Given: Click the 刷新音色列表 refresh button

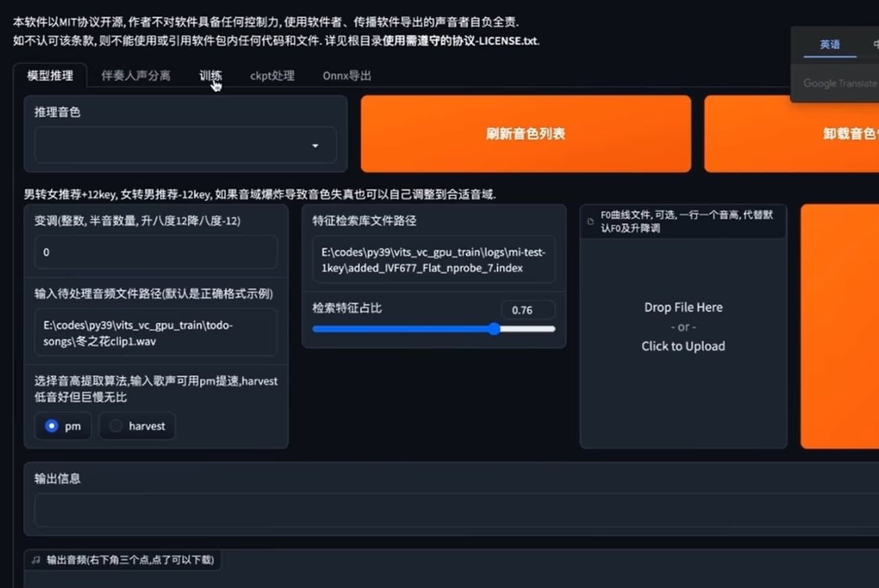Looking at the screenshot, I should (526, 133).
